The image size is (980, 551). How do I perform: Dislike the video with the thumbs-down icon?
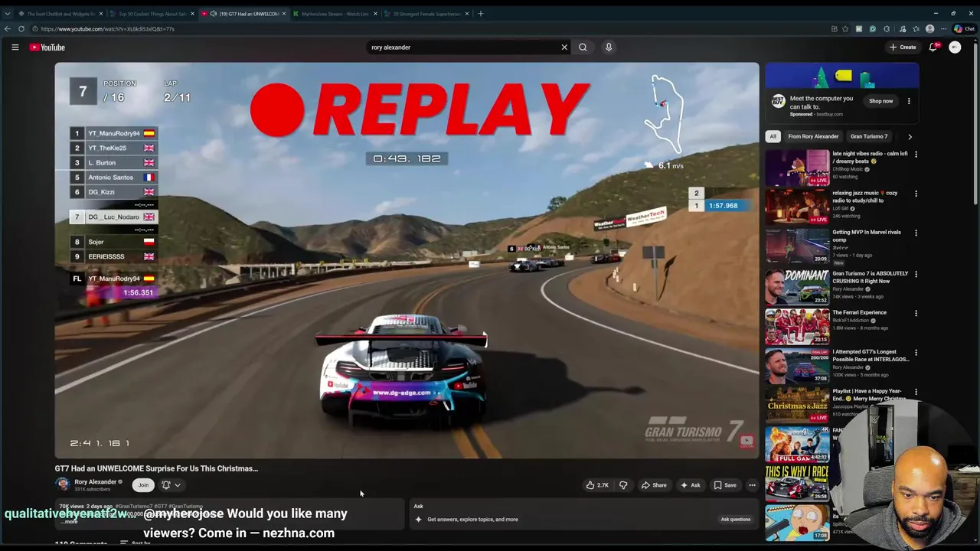pyautogui.click(x=623, y=485)
